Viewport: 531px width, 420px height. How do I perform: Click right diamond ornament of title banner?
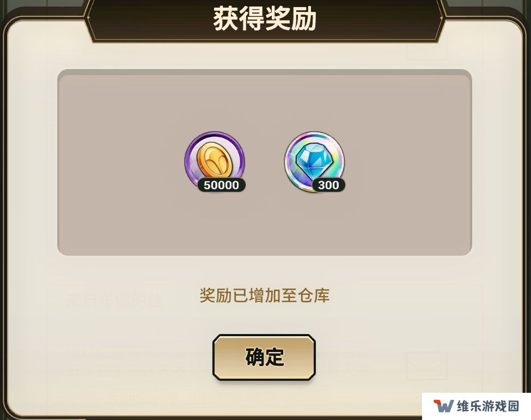442,17
